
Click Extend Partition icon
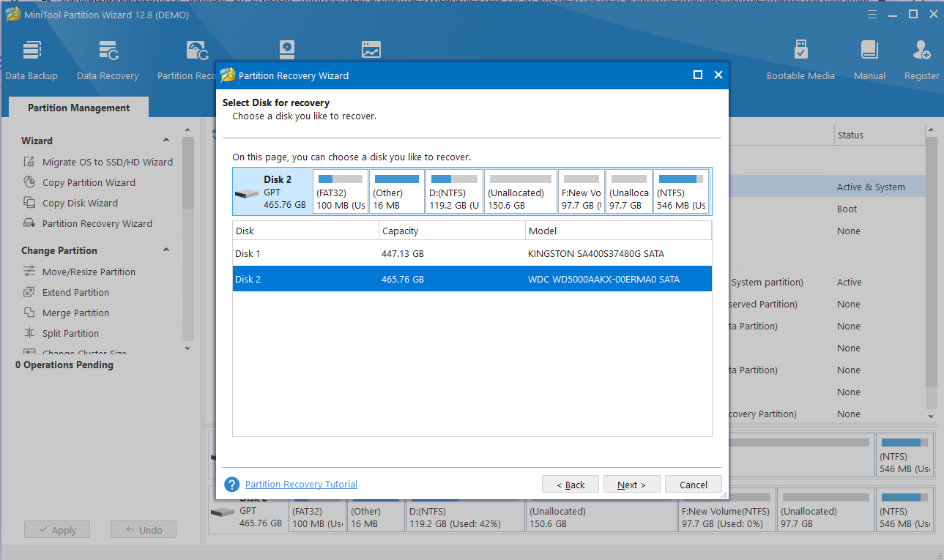tap(29, 292)
